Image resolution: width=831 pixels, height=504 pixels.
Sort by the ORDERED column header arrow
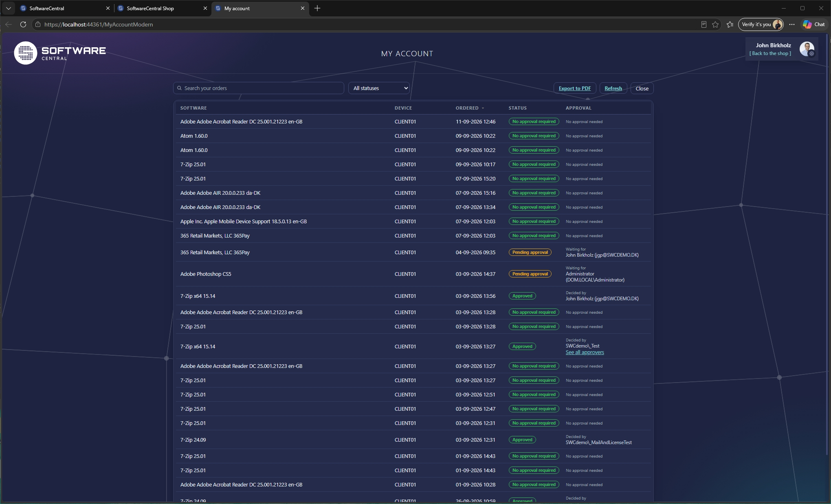[x=483, y=108]
